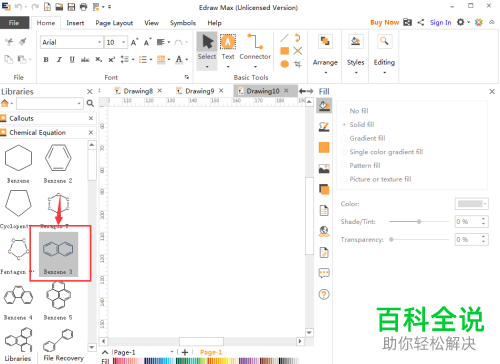Switch to the Symbols ribbon tab
Screen dimensions: 500x364
tap(183, 23)
